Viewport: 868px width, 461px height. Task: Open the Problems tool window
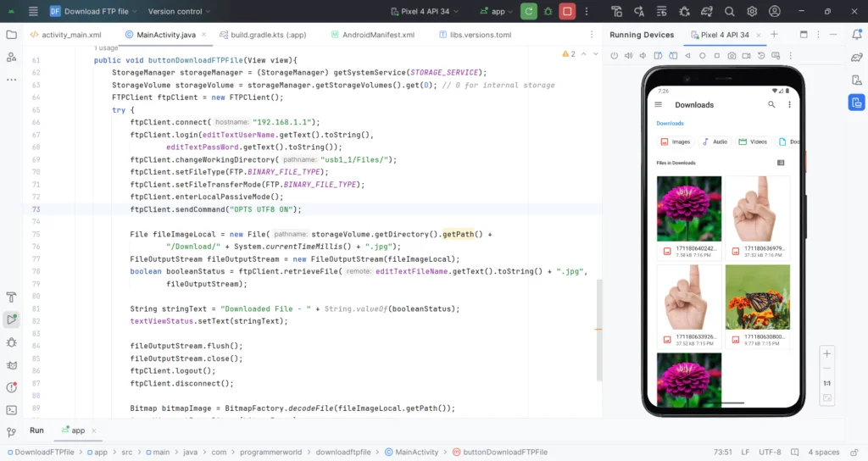[x=11, y=387]
